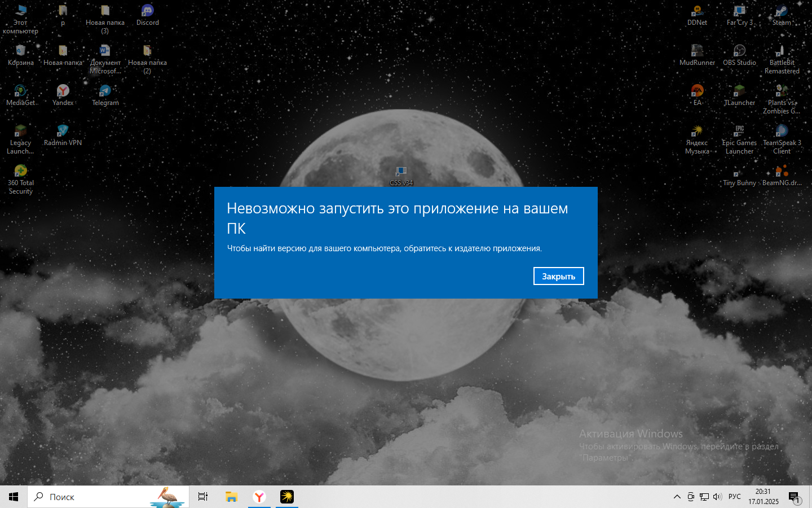Click the Epic Games Launcher icon
The image size is (812, 508).
(x=739, y=132)
